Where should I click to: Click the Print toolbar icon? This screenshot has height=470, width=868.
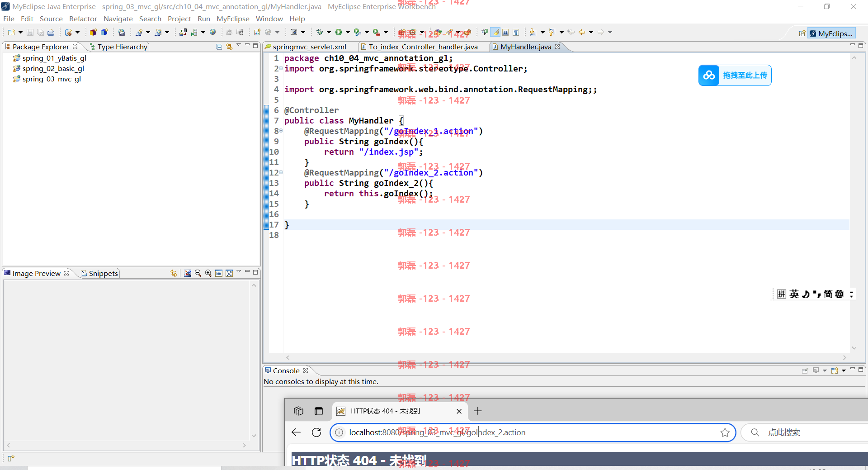pyautogui.click(x=51, y=32)
